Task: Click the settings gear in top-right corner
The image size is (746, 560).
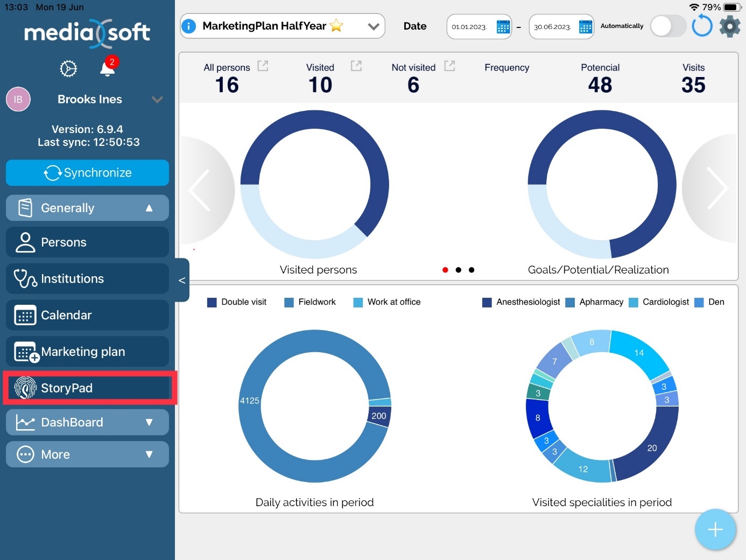Action: [x=730, y=26]
